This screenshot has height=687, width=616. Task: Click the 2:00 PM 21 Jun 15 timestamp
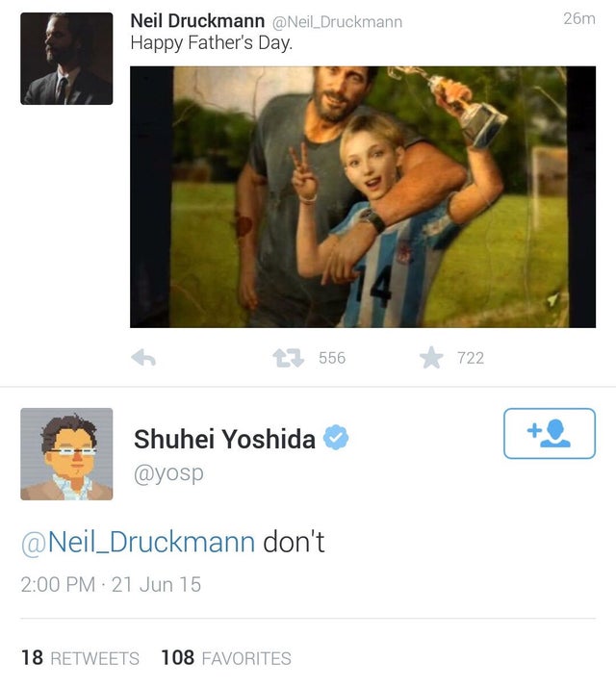tap(111, 584)
